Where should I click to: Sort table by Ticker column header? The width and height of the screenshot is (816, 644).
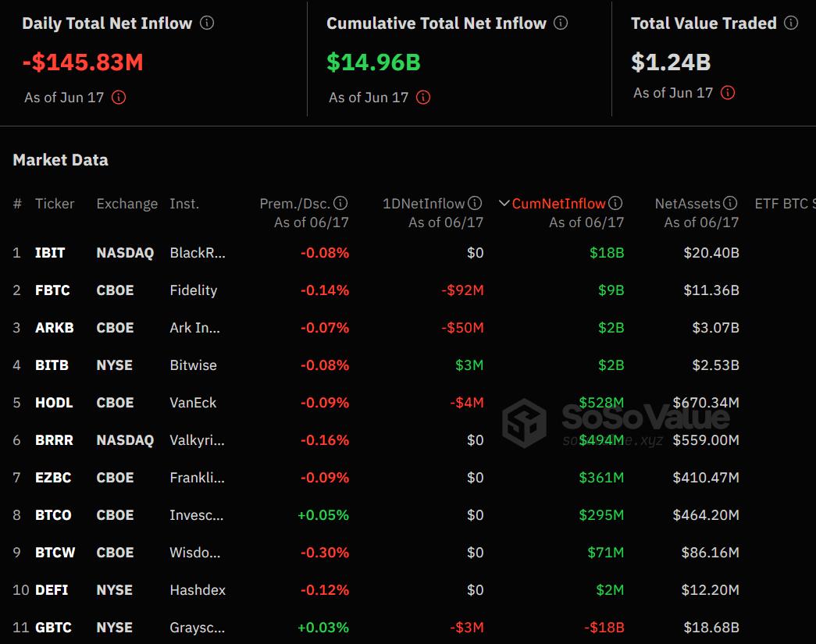[55, 204]
